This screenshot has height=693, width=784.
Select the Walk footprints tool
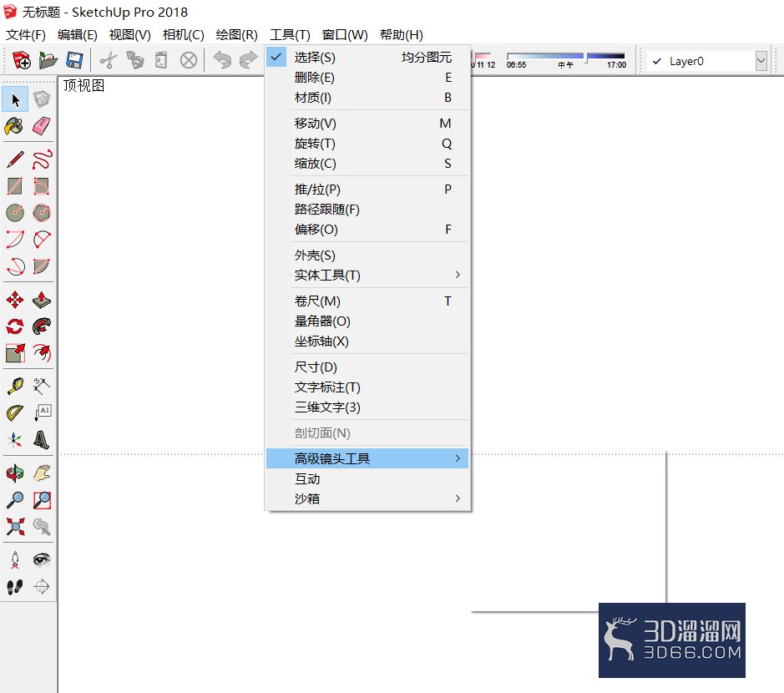15,586
